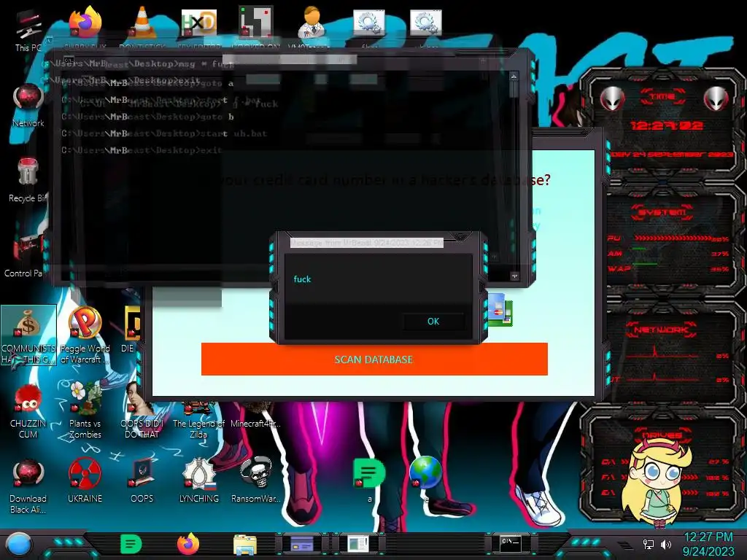Click the credit card icon in scanner window
Viewport: 747px width, 560px height.
click(x=498, y=309)
